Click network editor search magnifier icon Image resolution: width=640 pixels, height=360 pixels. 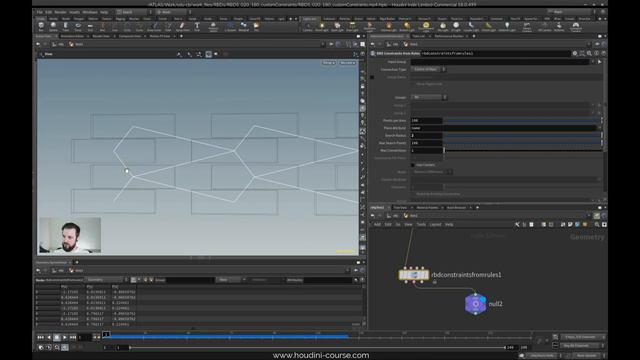tap(597, 224)
